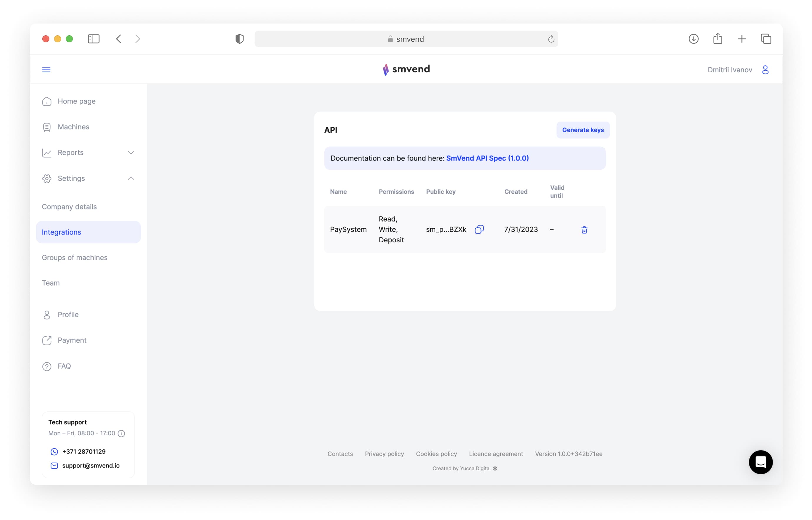Screen dimensions: 812x520
Task: Copy the PaySystem public key
Action: click(x=479, y=230)
